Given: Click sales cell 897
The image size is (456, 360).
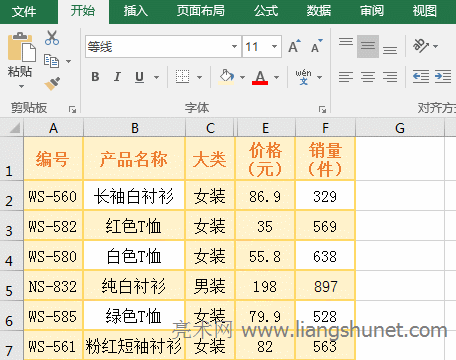Looking at the screenshot, I should pyautogui.click(x=325, y=286).
